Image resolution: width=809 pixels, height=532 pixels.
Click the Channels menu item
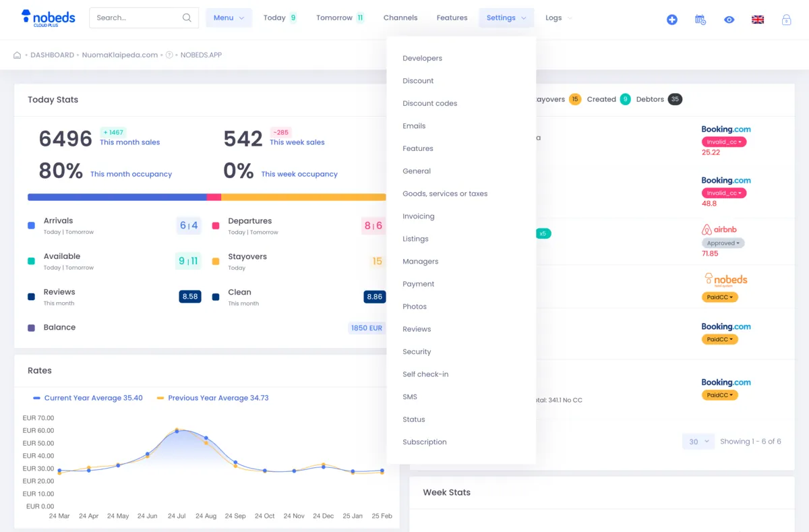pos(400,18)
